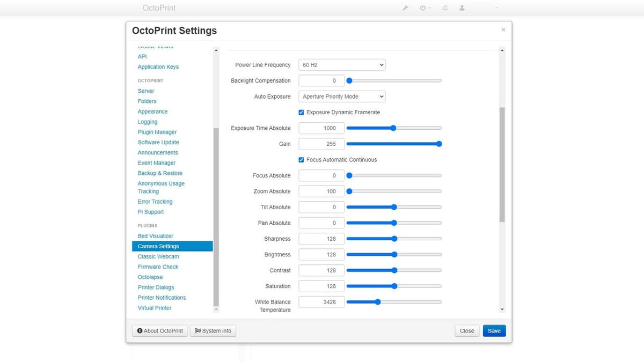The width and height of the screenshot is (644, 362).
Task: Click the Brightness slider
Action: click(394, 255)
